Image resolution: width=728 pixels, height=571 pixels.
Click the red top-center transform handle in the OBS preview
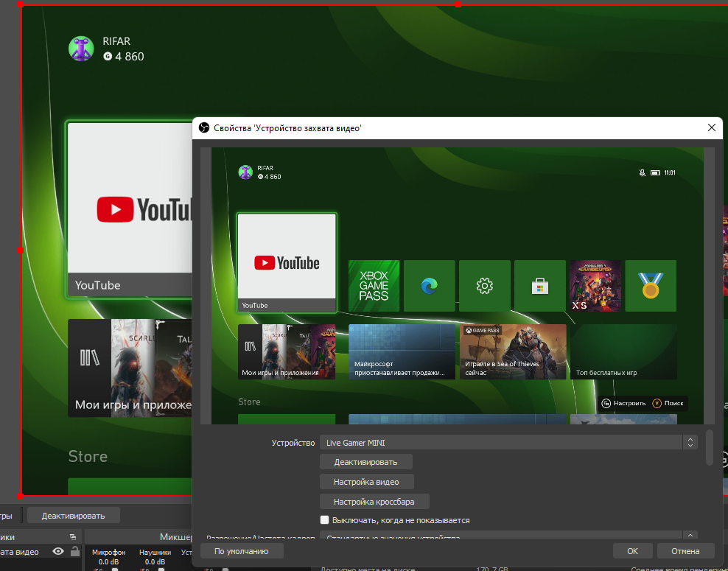coord(458,4)
